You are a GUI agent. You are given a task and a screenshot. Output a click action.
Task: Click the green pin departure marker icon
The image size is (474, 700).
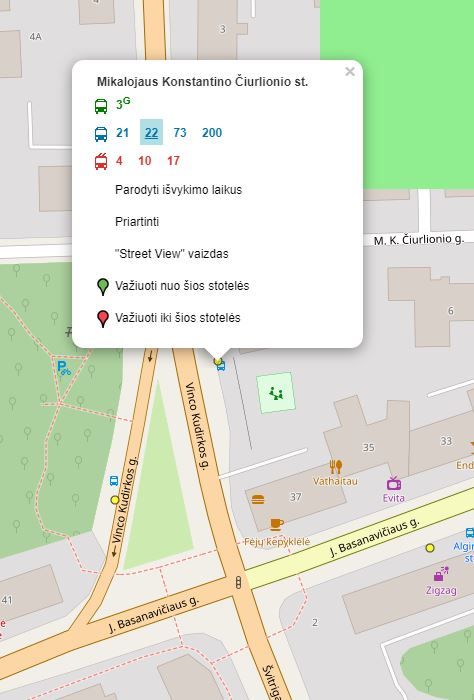coord(103,287)
